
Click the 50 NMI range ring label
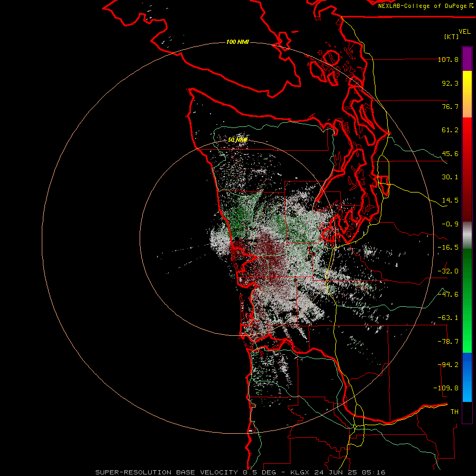(237, 140)
